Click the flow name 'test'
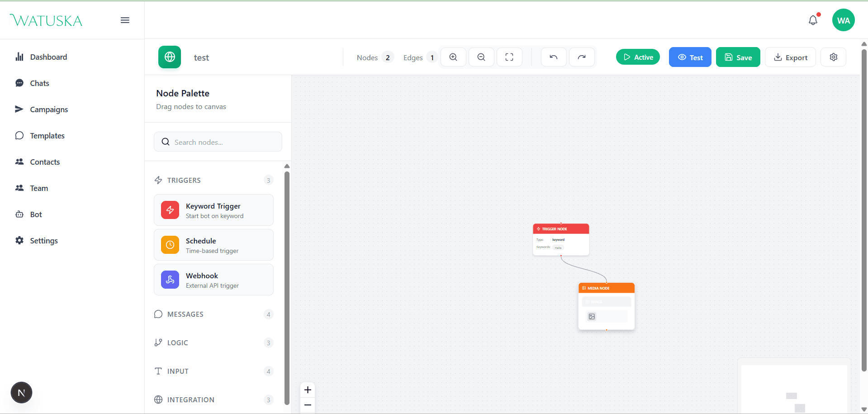The height and width of the screenshot is (414, 868). click(x=201, y=57)
